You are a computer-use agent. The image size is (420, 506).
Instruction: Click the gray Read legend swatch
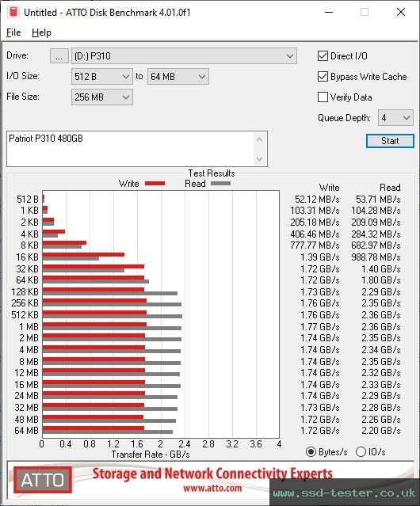pos(220,183)
